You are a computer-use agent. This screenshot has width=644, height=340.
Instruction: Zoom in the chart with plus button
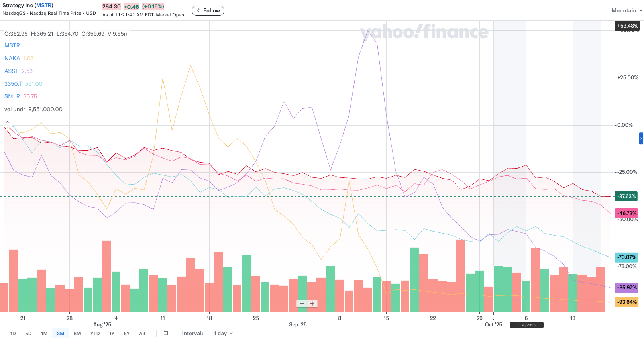pyautogui.click(x=312, y=304)
